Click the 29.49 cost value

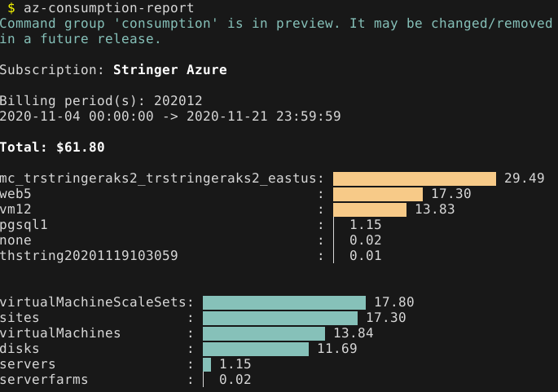[x=524, y=178]
